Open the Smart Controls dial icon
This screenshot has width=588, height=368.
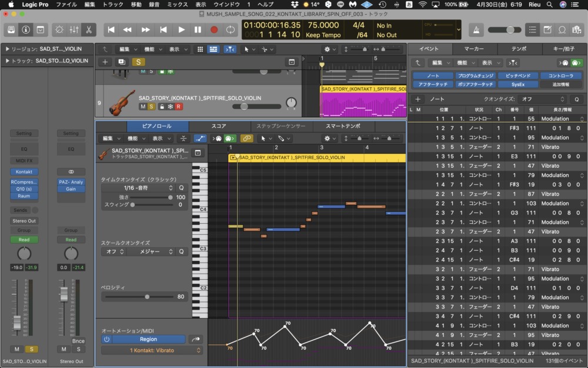click(59, 29)
